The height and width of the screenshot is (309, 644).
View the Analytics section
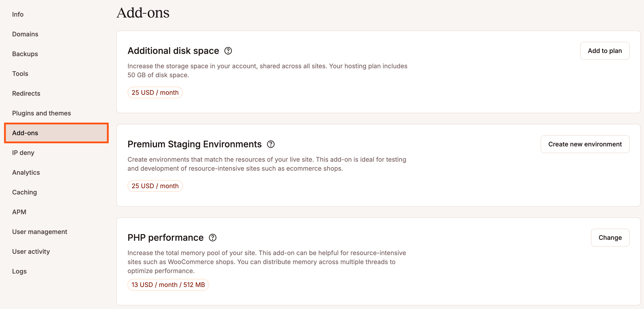point(26,172)
